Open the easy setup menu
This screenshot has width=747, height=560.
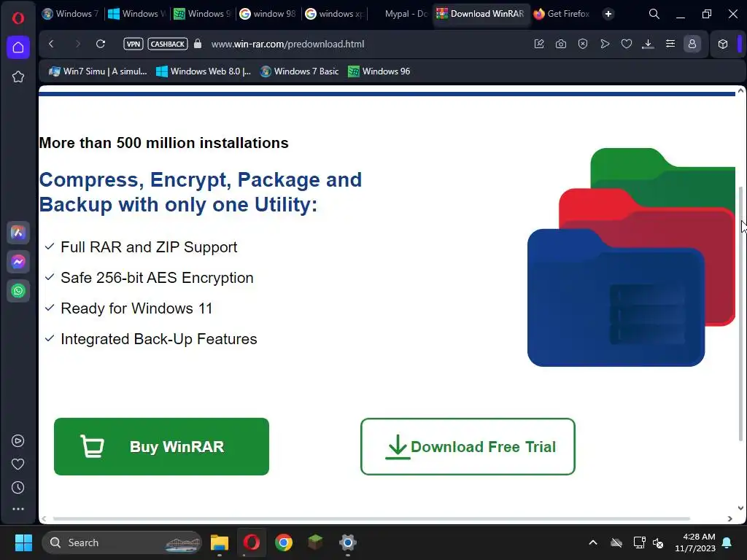click(670, 44)
